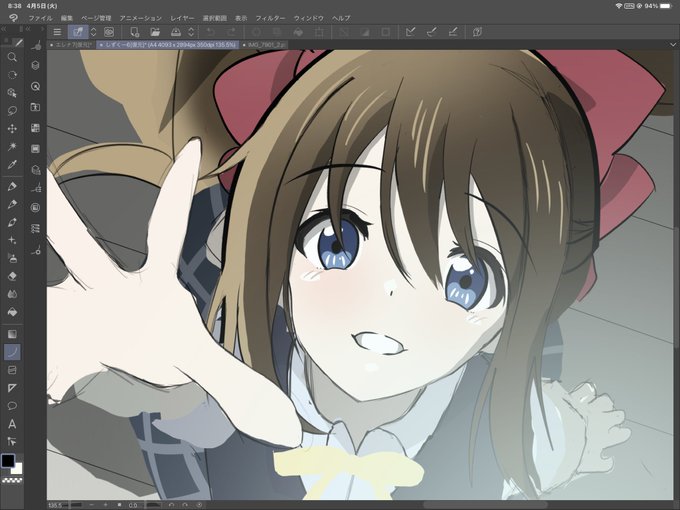The image size is (680, 510).
Task: Click the Deselect icon
Action: click(344, 32)
